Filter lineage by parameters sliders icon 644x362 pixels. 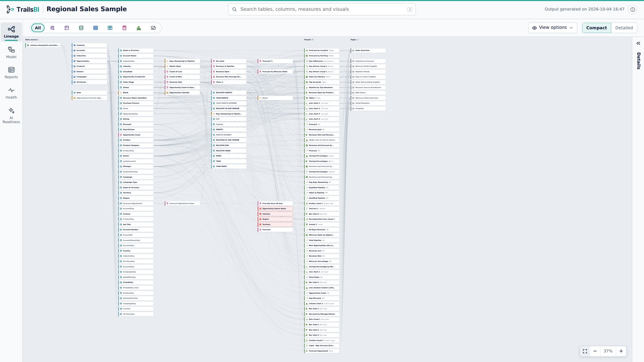pyautogui.click(x=52, y=28)
